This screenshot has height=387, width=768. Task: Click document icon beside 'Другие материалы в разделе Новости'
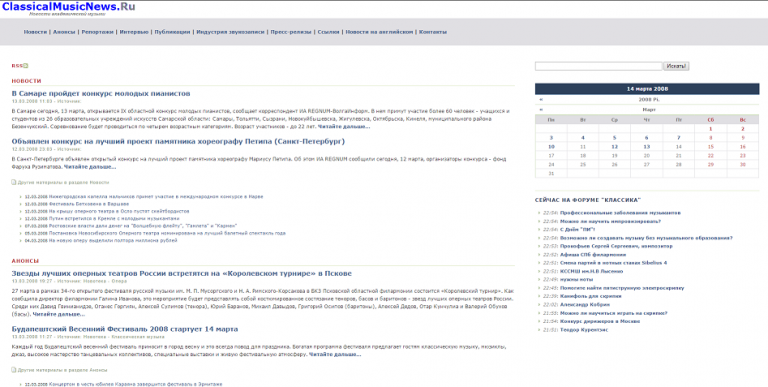click(14, 182)
